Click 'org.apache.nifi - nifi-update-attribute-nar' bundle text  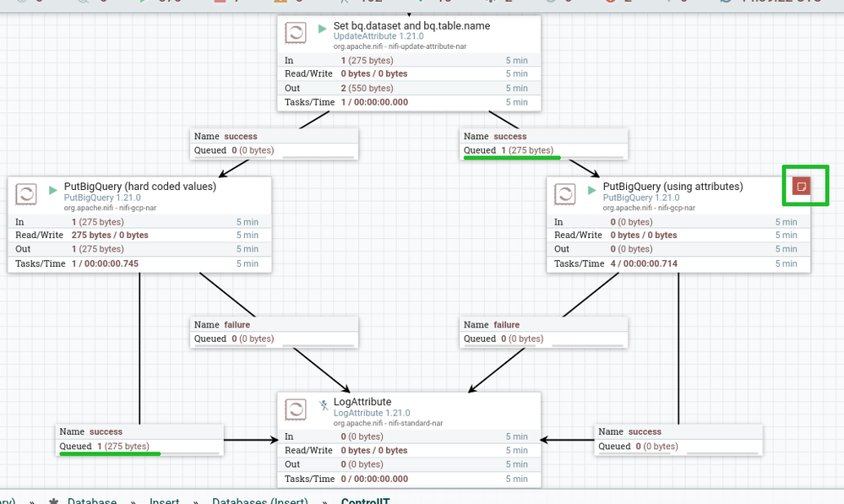pos(400,46)
